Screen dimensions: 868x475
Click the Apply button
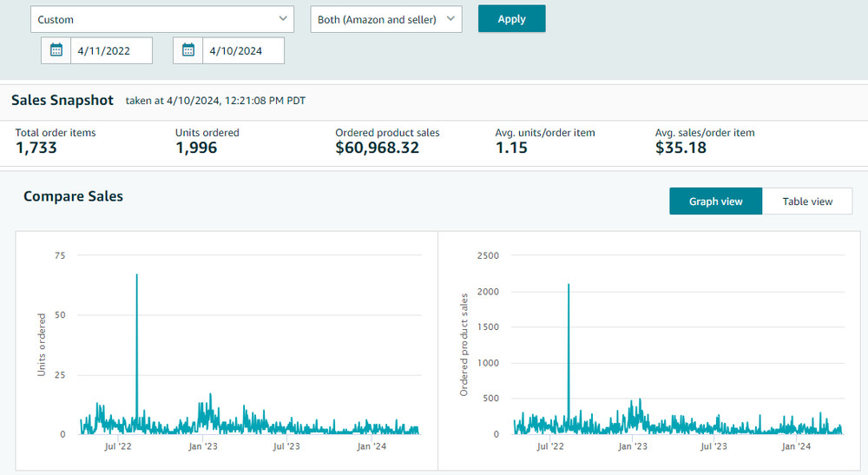point(511,19)
